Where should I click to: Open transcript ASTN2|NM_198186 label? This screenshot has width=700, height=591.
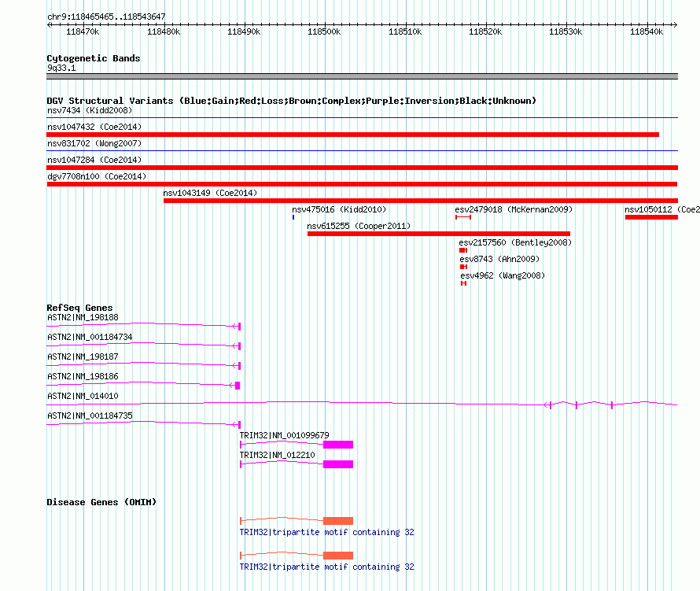tap(83, 377)
